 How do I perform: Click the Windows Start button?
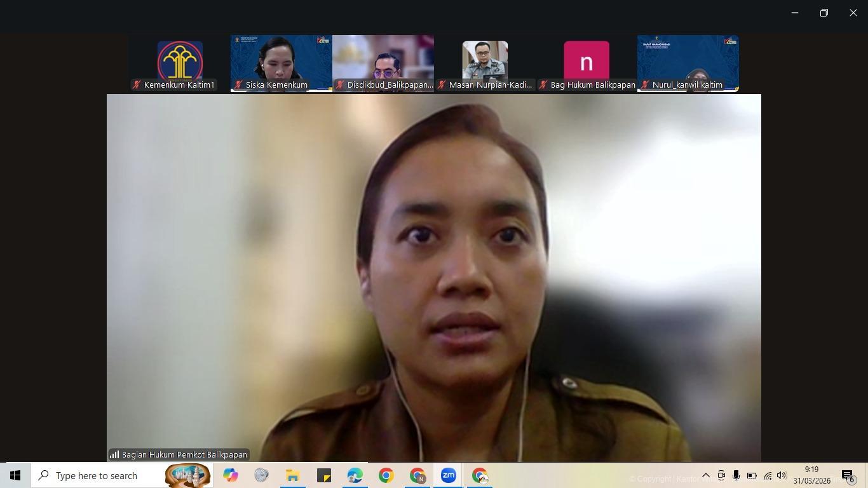click(15, 475)
